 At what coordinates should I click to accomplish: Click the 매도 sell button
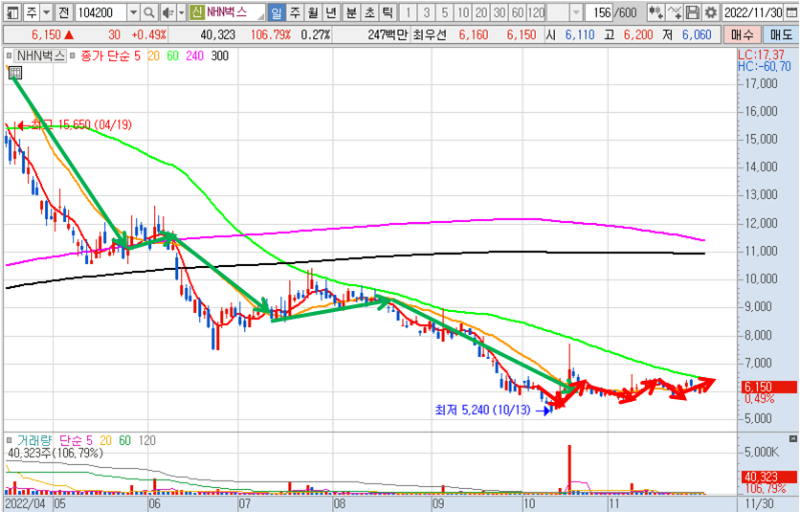click(x=781, y=35)
